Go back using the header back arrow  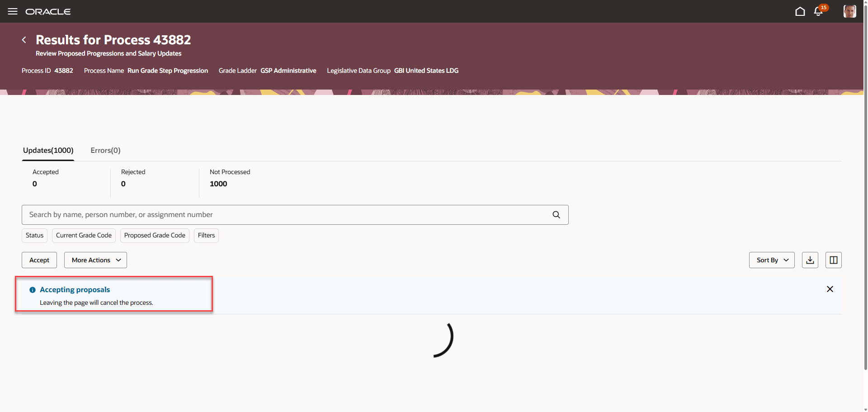point(24,40)
